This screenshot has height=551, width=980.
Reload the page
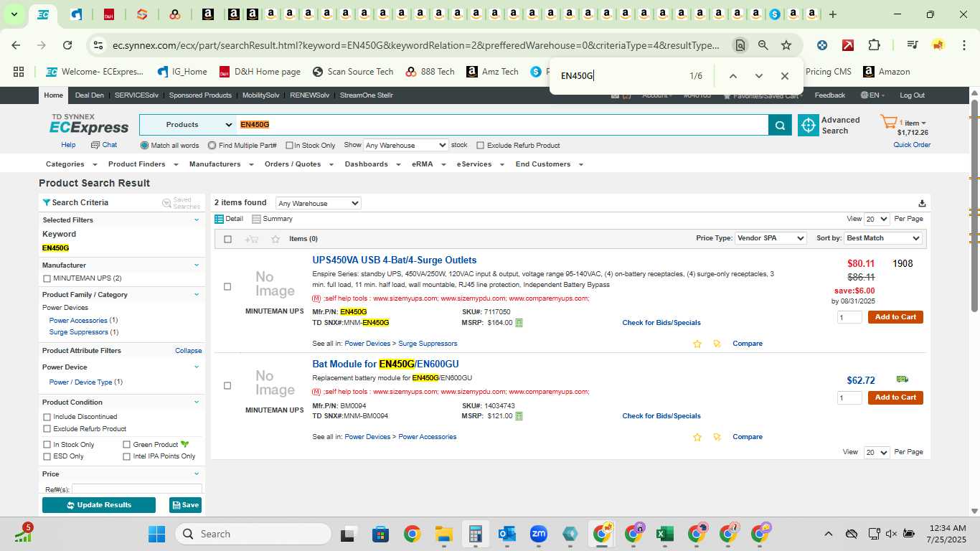tap(67, 45)
